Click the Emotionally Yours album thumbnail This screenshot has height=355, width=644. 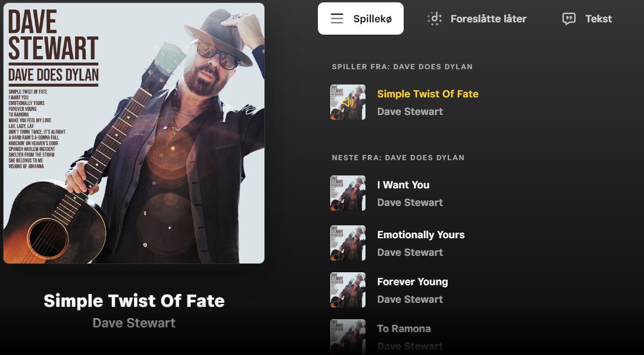pyautogui.click(x=348, y=243)
